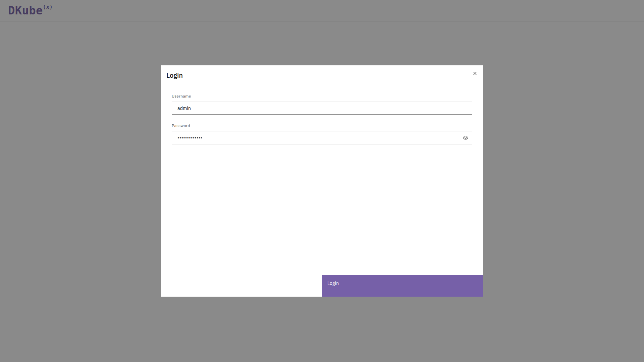The width and height of the screenshot is (644, 362).
Task: Close the Login dialog with X
Action: [x=475, y=73]
